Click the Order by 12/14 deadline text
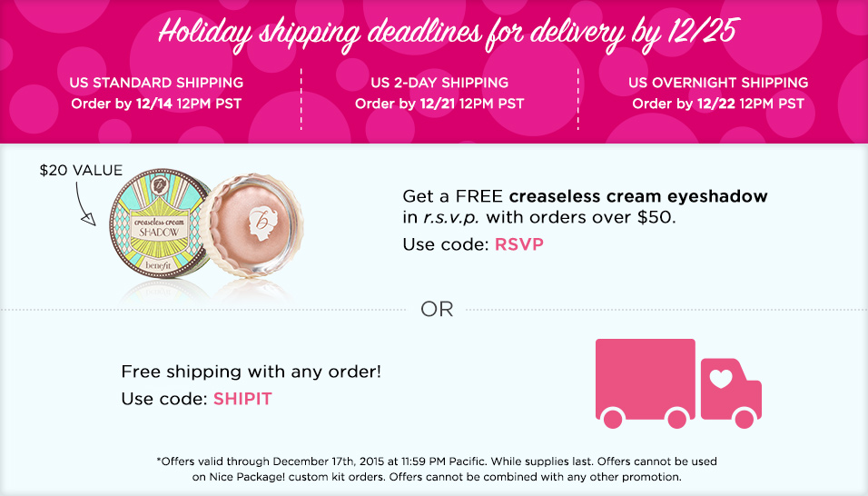The height and width of the screenshot is (496, 868). (x=156, y=104)
